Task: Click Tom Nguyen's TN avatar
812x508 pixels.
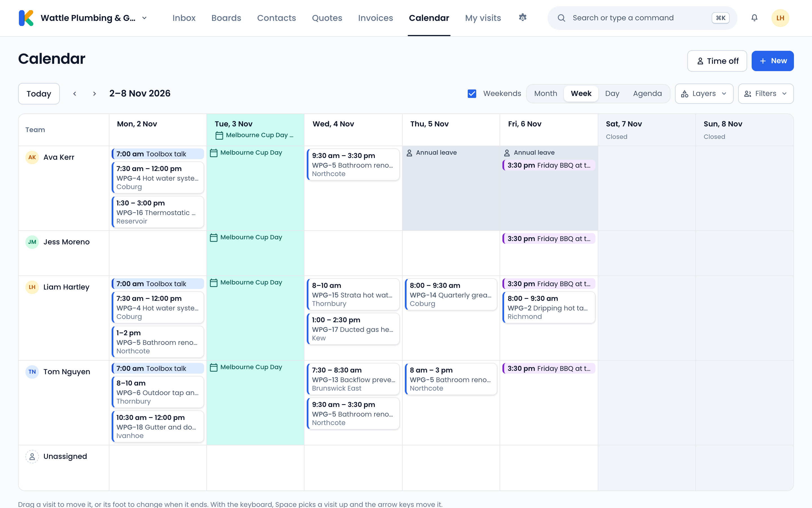Action: point(32,372)
